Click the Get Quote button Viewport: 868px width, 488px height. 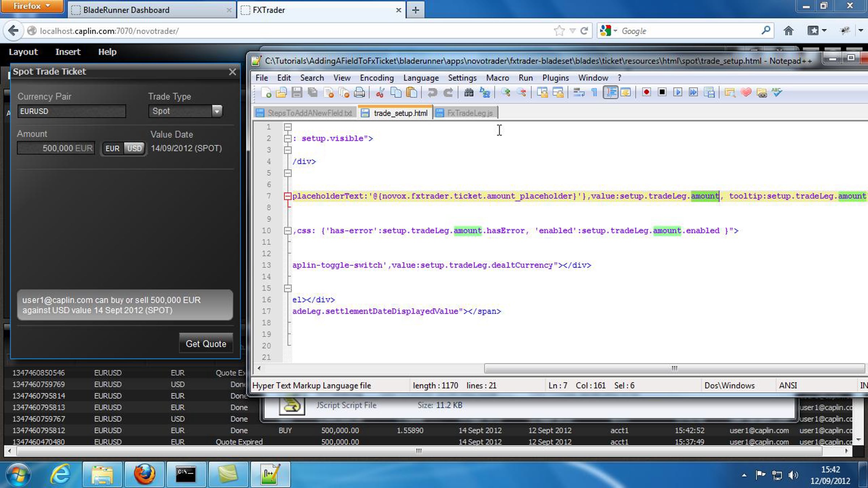[x=206, y=343]
